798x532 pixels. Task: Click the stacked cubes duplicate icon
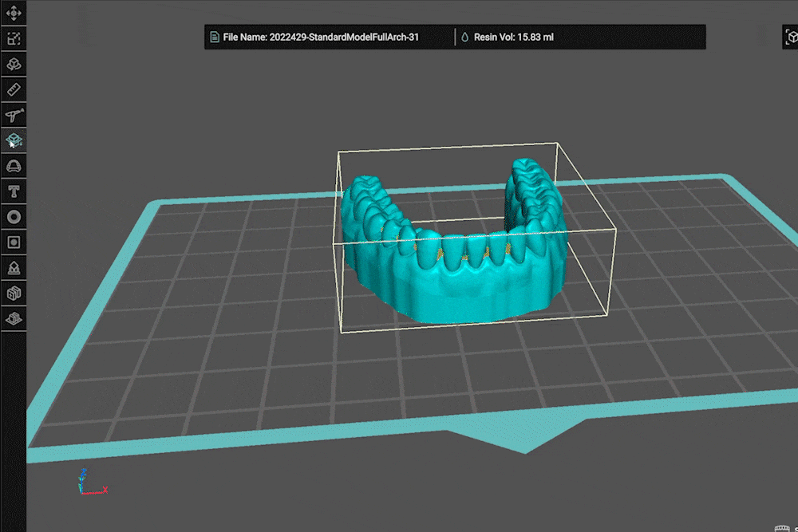[14, 64]
